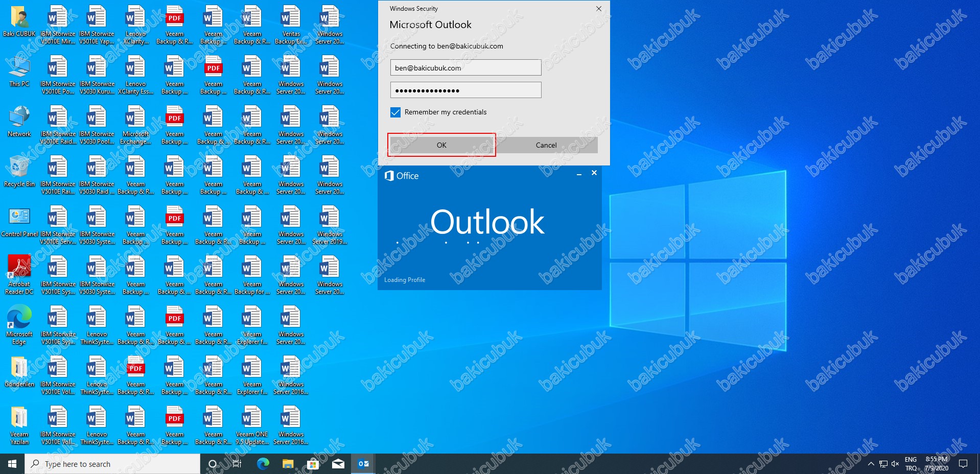Select the Recycle Bin icon

19,172
